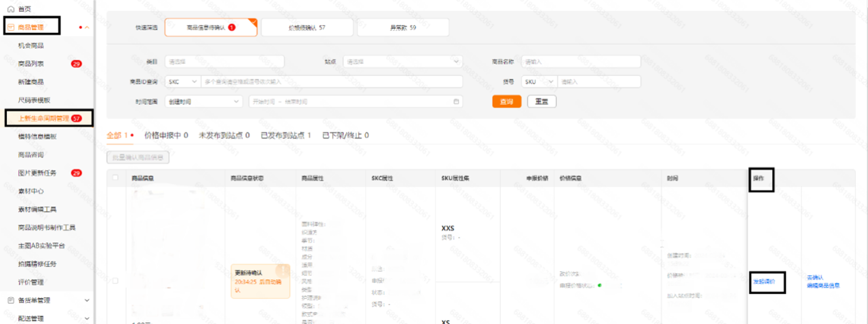Click the orange 查询 button

[506, 102]
